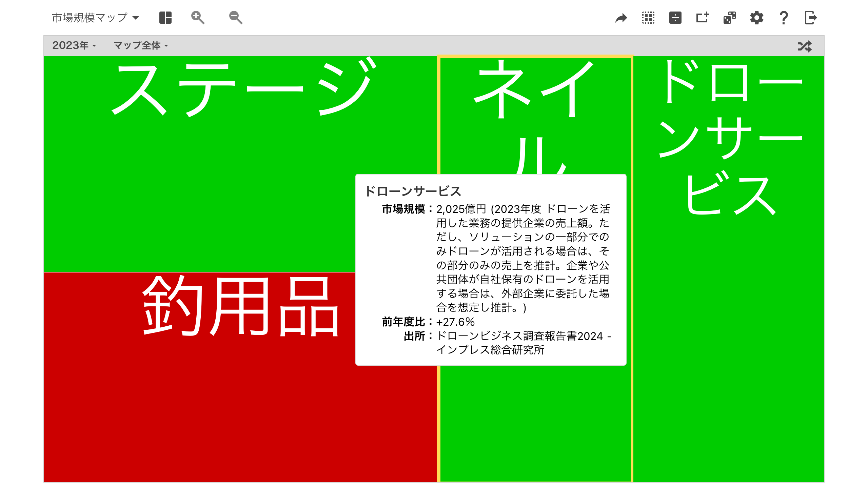Click the tooltip title ドローンサービス
This screenshot has width=868, height=488.
coord(413,191)
